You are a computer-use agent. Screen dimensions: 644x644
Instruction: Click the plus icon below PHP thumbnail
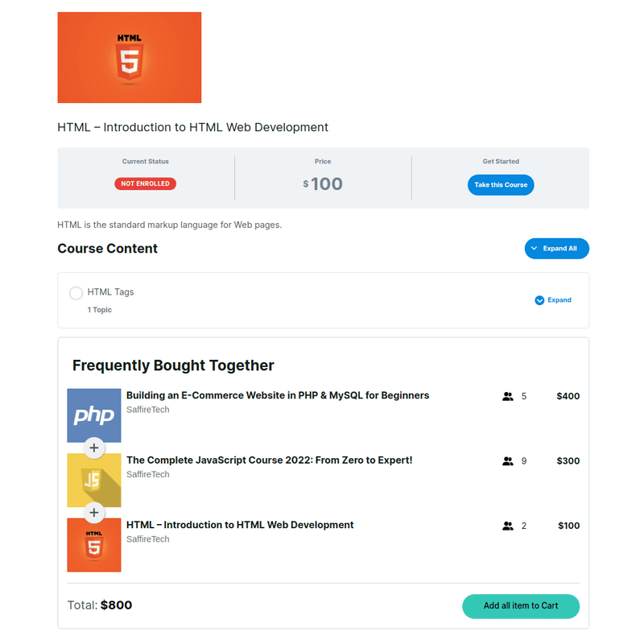94,448
